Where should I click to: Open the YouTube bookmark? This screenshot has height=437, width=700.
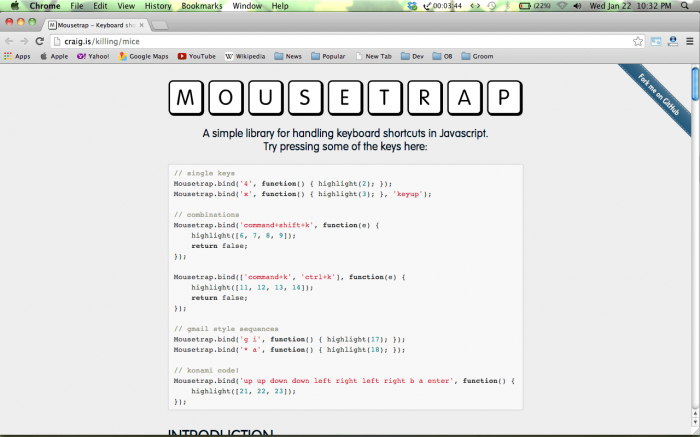[x=196, y=56]
